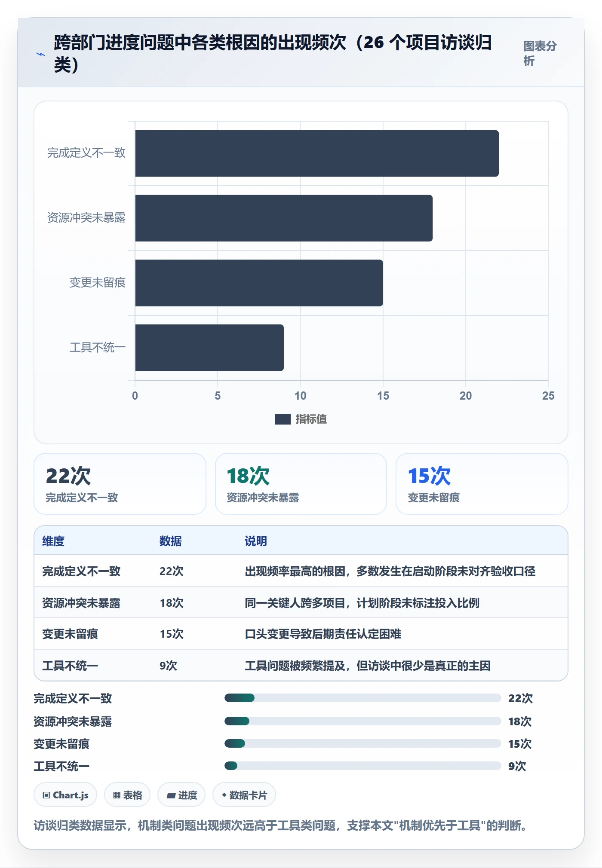Click the 工具不统一 progress bar

point(362,765)
